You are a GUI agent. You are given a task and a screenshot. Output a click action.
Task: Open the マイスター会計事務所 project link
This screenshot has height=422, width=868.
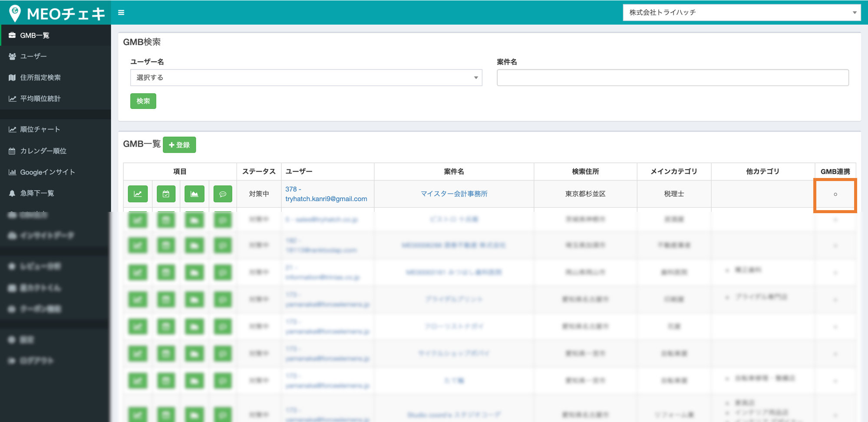click(x=454, y=194)
